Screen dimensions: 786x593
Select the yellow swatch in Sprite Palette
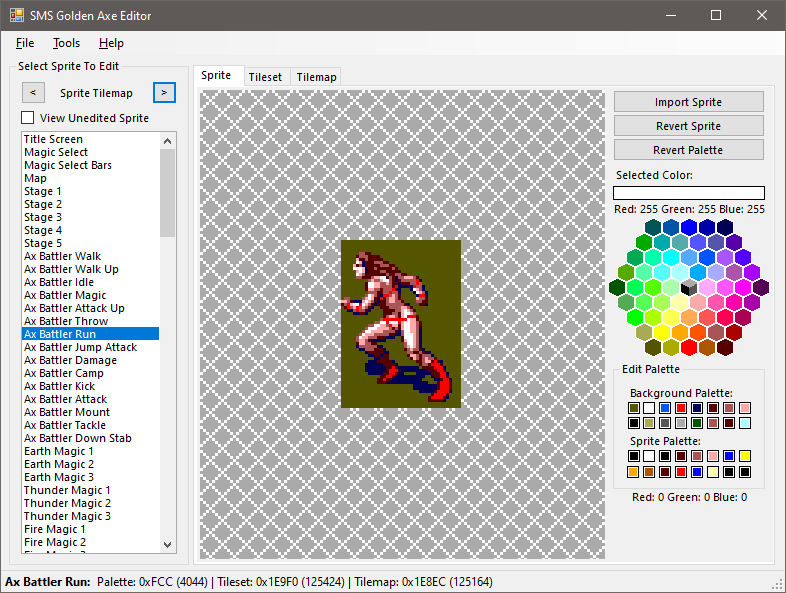pos(745,456)
